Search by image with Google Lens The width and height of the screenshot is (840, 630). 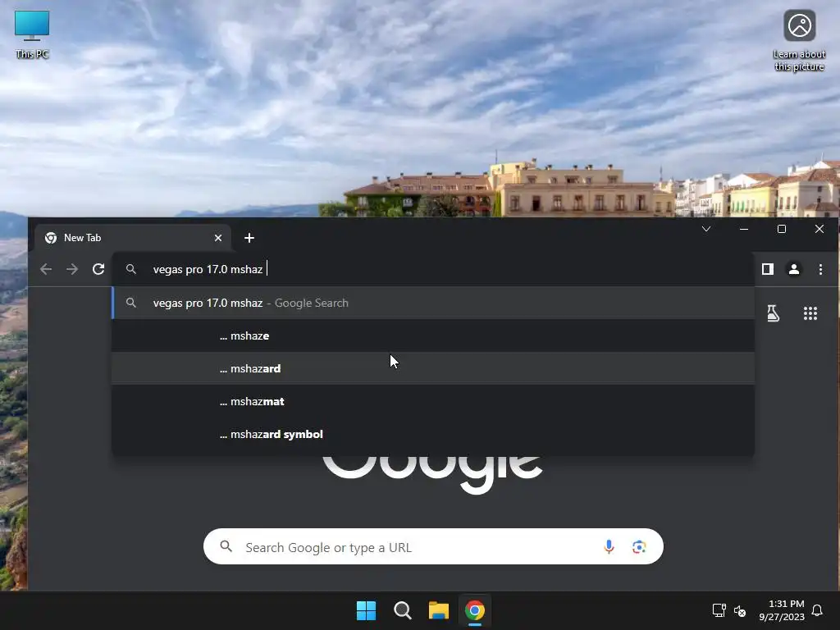point(638,546)
